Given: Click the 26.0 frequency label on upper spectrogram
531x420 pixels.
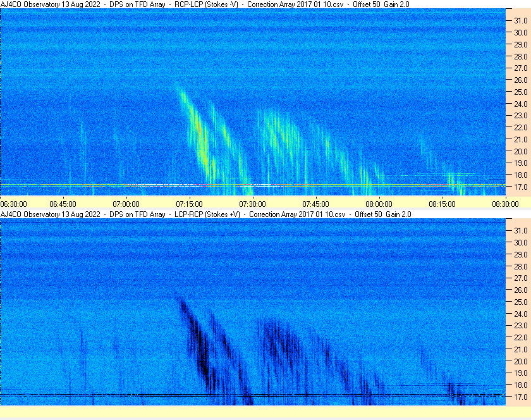Looking at the screenshot, I should click(521, 80).
